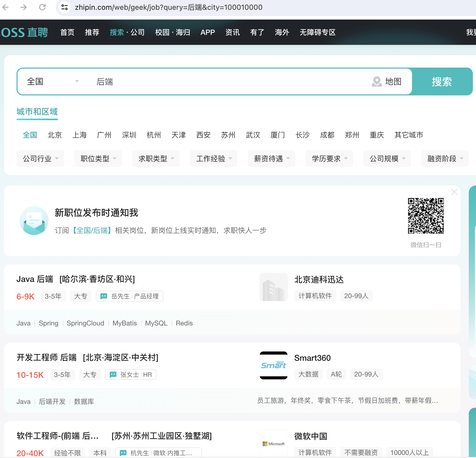Image resolution: width=476 pixels, height=458 pixels.
Task: Filter jobs by city 重庆
Action: pyautogui.click(x=377, y=135)
